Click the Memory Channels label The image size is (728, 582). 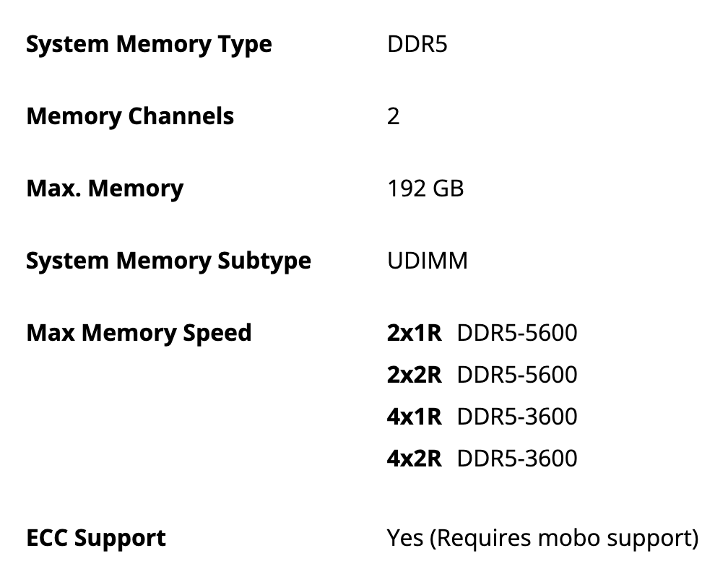pos(130,116)
